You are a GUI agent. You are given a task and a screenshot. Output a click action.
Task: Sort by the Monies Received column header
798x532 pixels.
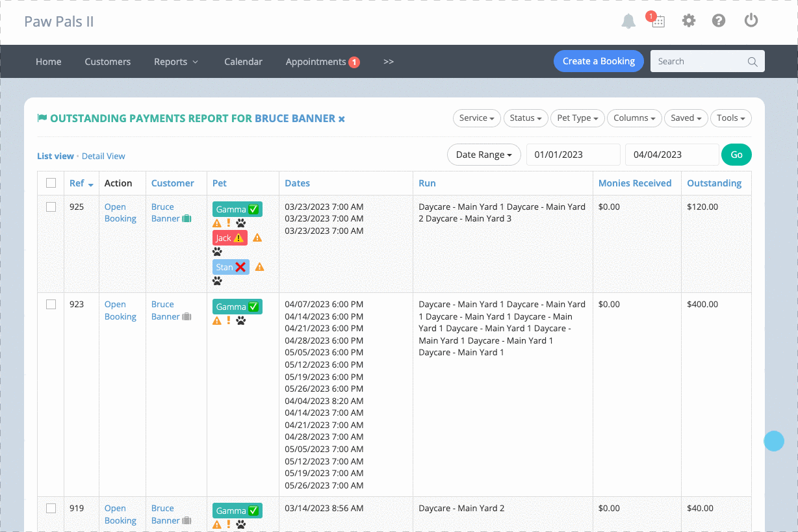tap(635, 183)
